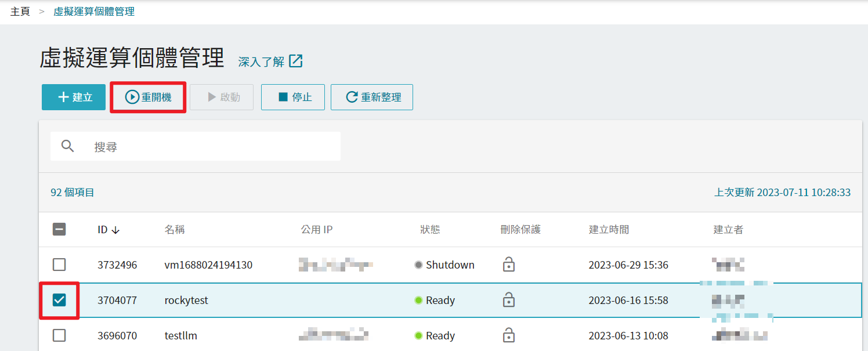Open the 深入了解 learn more link
The height and width of the screenshot is (351, 868).
[x=261, y=61]
